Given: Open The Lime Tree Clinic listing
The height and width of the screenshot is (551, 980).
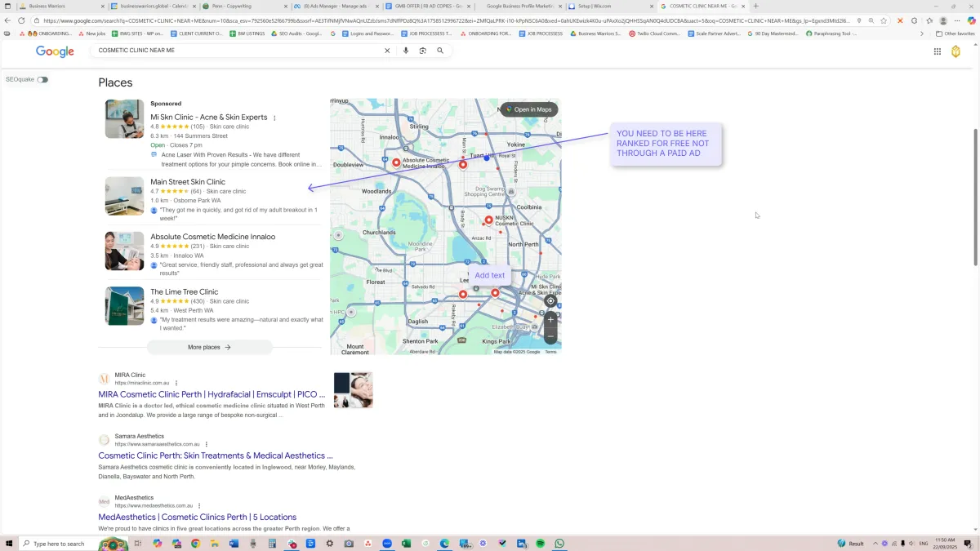Looking at the screenshot, I should coord(185,291).
